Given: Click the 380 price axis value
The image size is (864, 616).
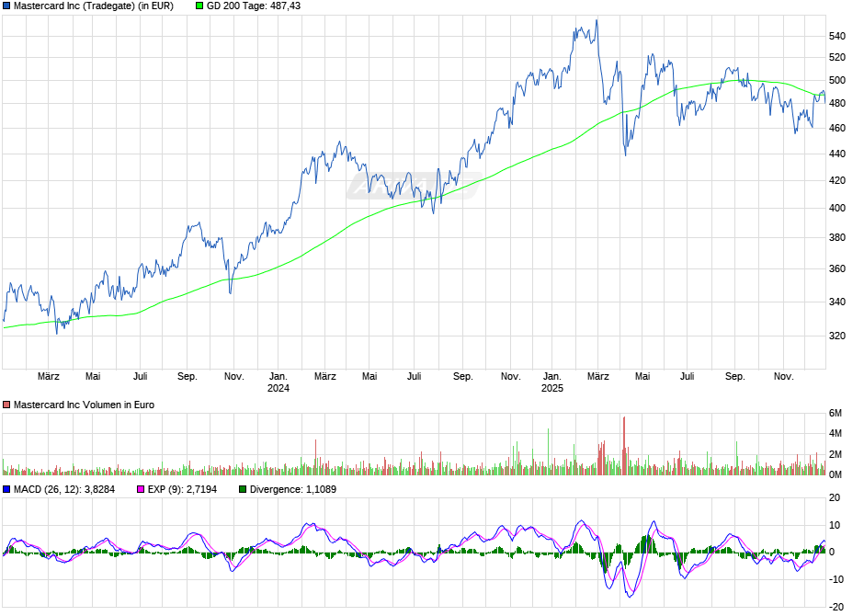Looking at the screenshot, I should 837,238.
